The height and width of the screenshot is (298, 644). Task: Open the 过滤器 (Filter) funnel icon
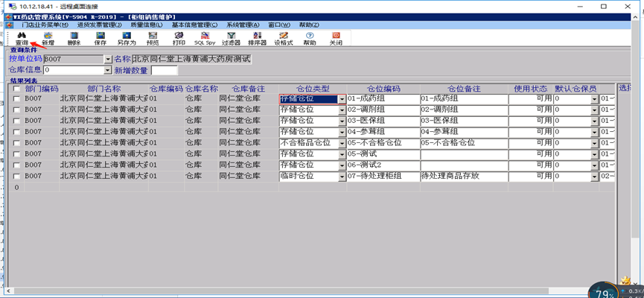point(232,36)
